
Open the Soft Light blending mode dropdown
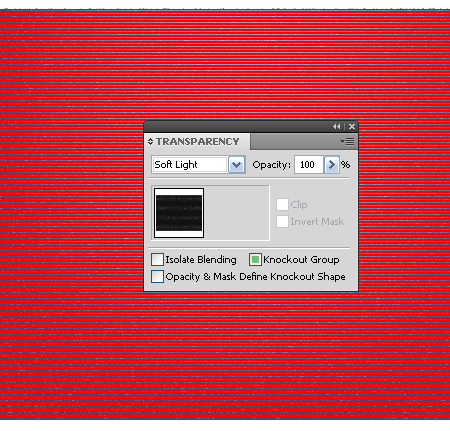(236, 165)
